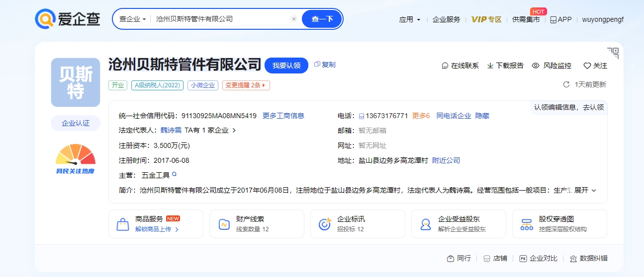
Task: Click the search icon beside 五金工具
Action: click(x=175, y=174)
